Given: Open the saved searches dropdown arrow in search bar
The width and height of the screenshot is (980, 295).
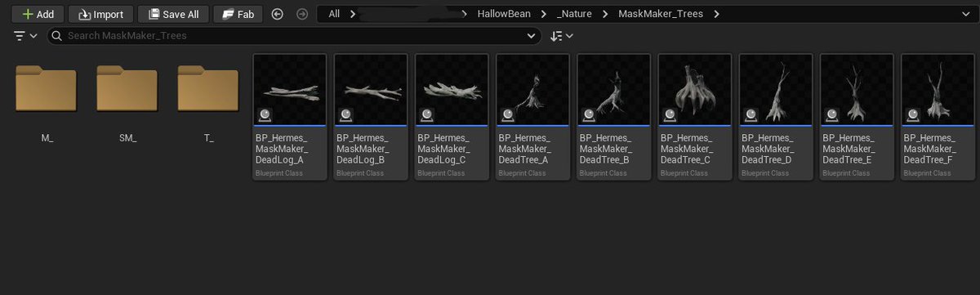Looking at the screenshot, I should [532, 36].
